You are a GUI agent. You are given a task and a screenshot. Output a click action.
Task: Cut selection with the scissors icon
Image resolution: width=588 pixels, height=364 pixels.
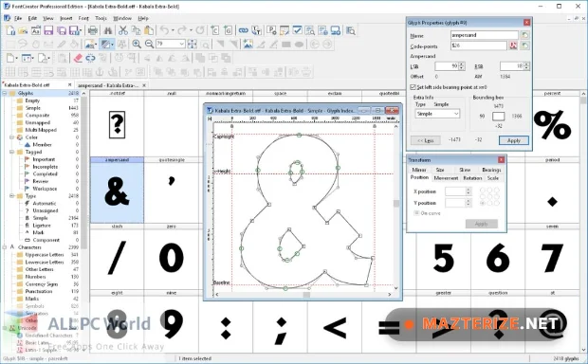click(123, 30)
